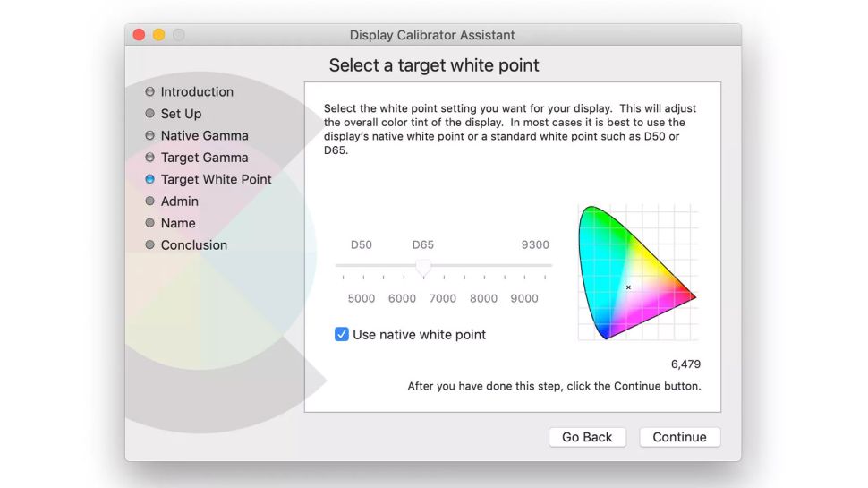The width and height of the screenshot is (868, 488).
Task: Click the Admin step bullet icon
Action: tap(149, 201)
